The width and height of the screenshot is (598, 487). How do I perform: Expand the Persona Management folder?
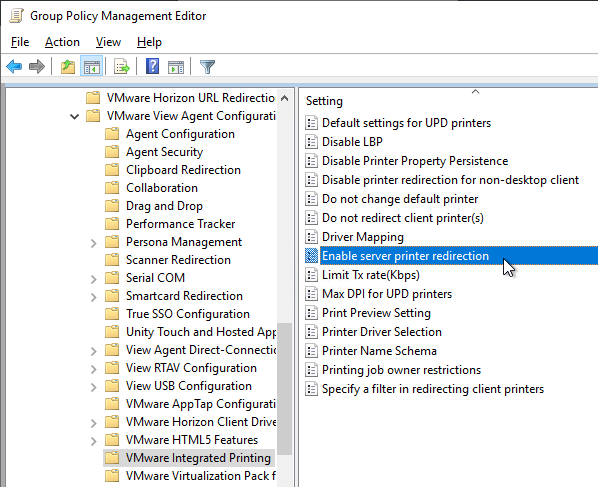pos(93,243)
